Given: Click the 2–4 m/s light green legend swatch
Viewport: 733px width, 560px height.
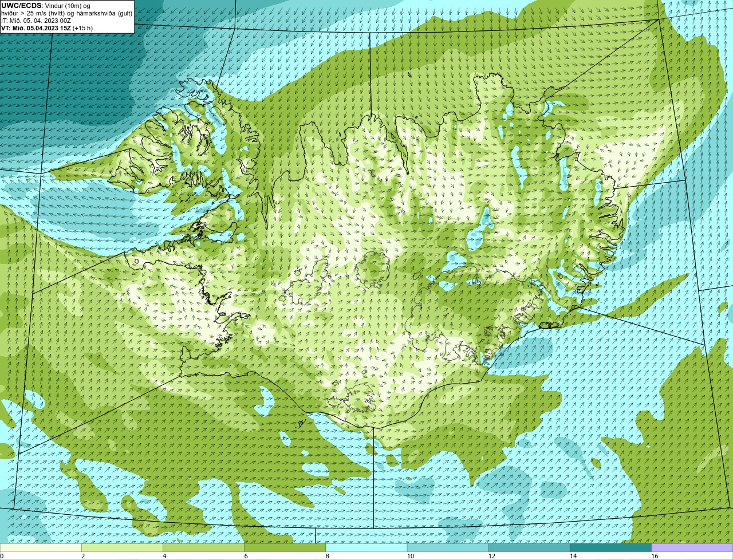Looking at the screenshot, I should point(122,548).
